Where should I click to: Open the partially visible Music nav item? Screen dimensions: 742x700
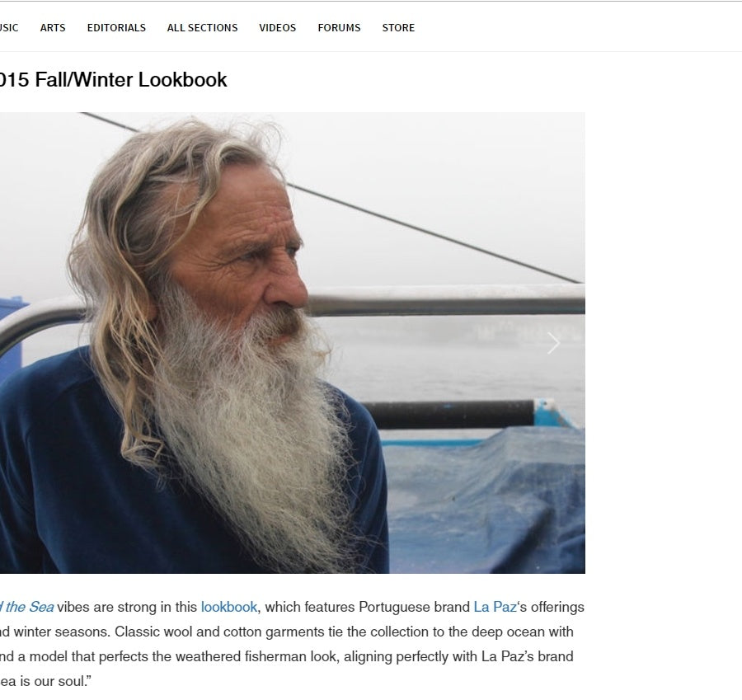click(9, 28)
